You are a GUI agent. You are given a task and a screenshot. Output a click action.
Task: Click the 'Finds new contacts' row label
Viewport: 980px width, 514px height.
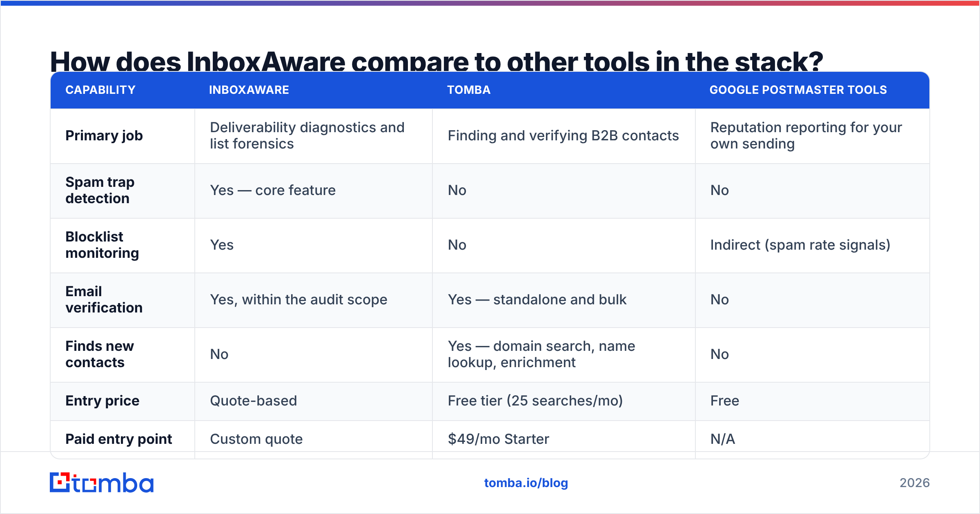point(100,354)
